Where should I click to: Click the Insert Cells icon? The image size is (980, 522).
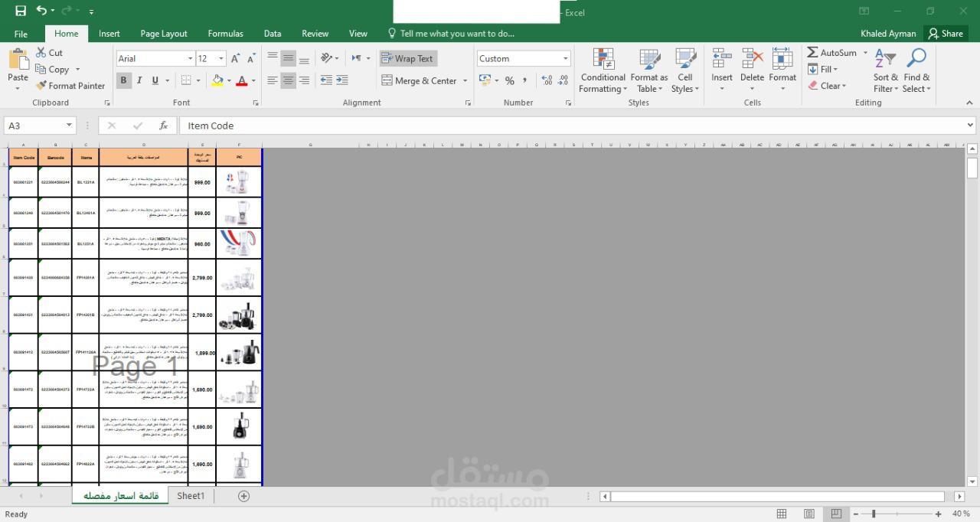[x=721, y=65]
